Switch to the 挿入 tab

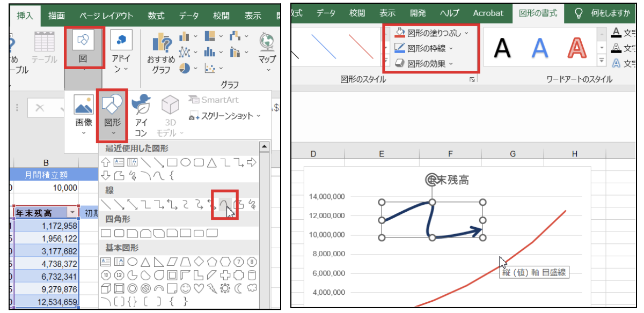[x=25, y=16]
